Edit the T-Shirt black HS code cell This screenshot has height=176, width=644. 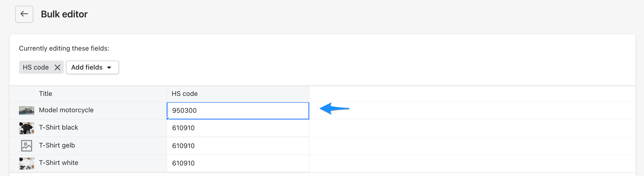pos(238,128)
